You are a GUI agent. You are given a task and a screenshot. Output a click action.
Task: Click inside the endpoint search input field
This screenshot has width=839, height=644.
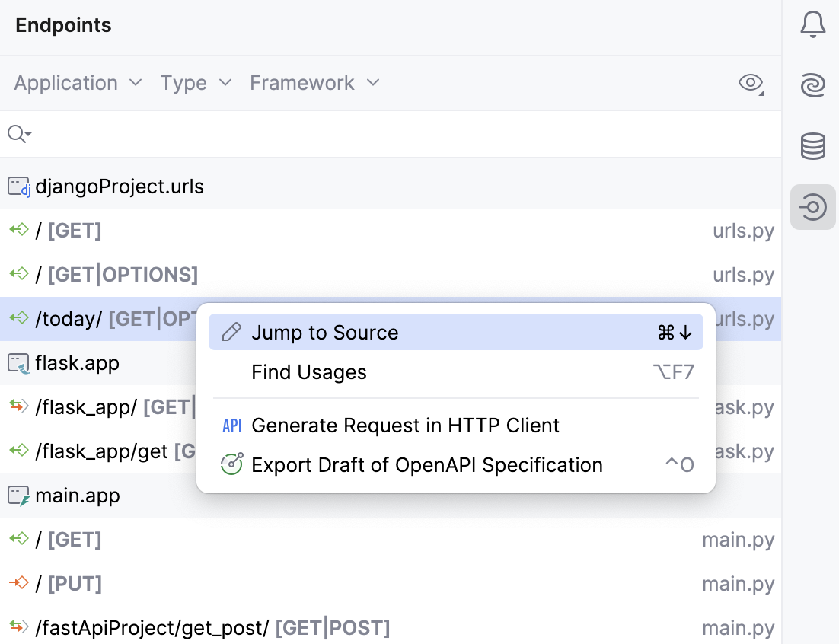305,134
